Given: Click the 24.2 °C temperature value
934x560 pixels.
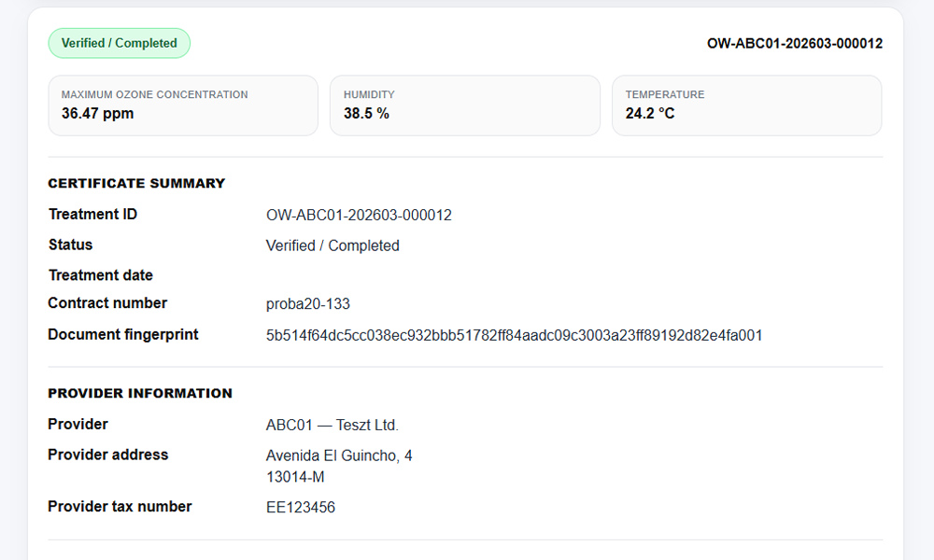Looking at the screenshot, I should coord(650,114).
